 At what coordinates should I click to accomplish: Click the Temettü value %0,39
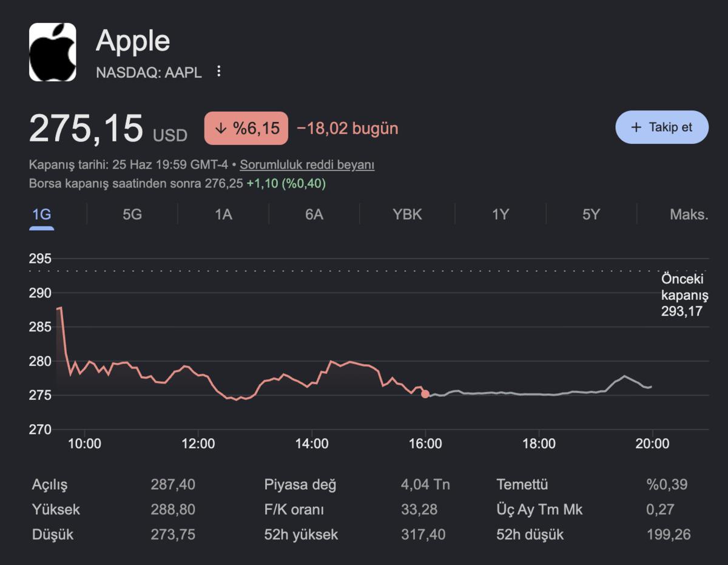tap(667, 485)
